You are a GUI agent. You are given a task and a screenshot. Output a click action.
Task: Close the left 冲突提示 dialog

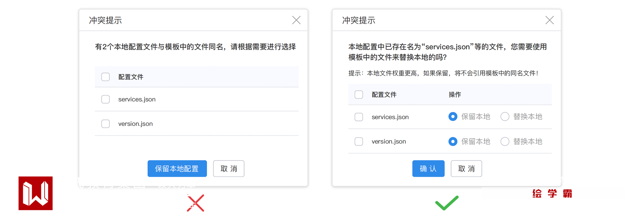[296, 20]
